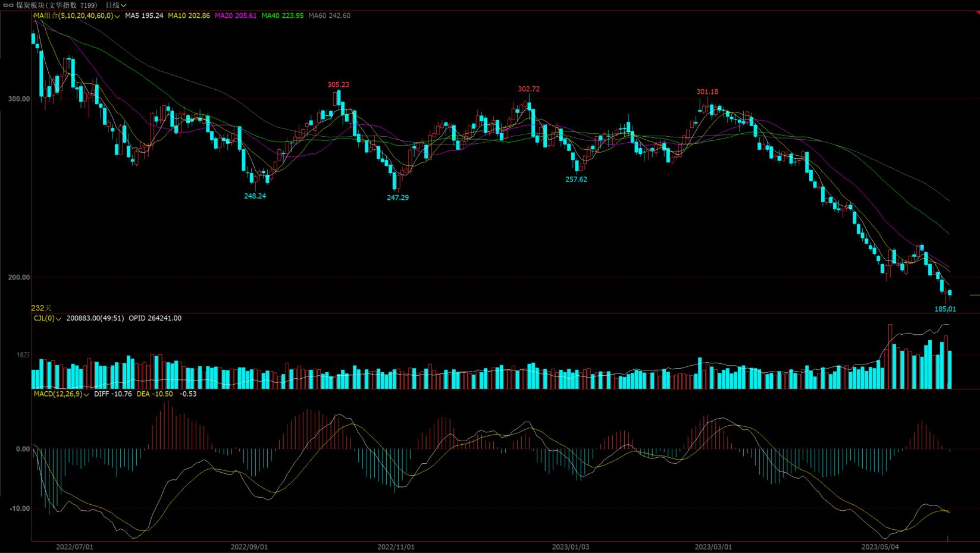Click the 300.00 price axis label
Viewport: 980px width, 553px height.
pos(19,99)
